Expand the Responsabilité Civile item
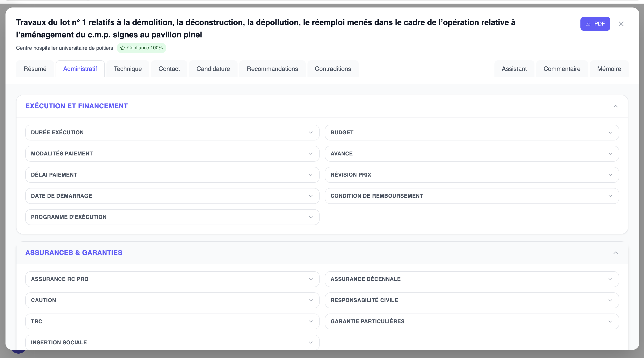This screenshot has width=644, height=358. click(x=472, y=300)
